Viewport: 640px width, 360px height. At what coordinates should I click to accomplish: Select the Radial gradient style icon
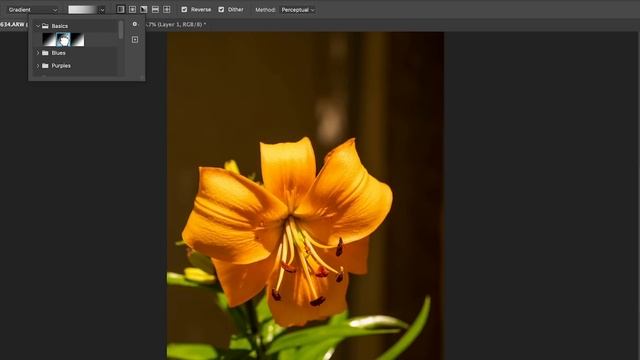pos(132,9)
